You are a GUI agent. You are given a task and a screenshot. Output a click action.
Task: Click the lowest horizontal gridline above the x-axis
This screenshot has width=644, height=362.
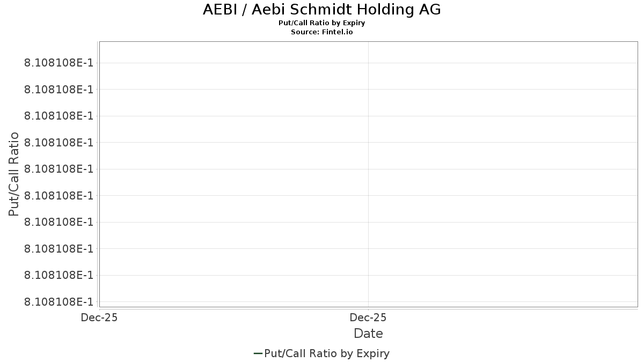[x=368, y=301]
